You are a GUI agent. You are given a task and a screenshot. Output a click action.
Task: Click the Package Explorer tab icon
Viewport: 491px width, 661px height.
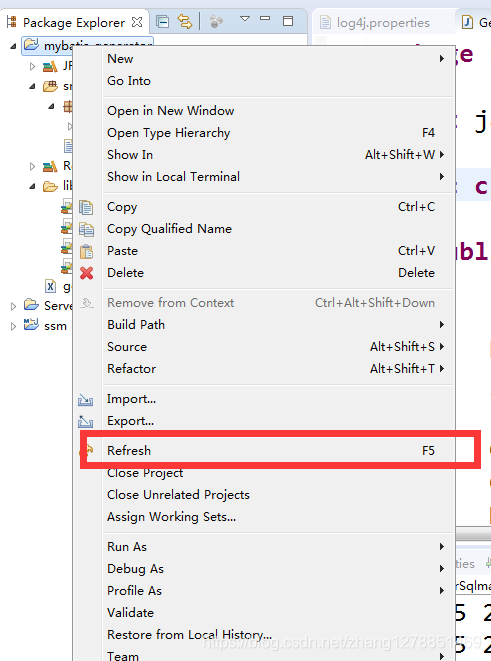(11, 22)
